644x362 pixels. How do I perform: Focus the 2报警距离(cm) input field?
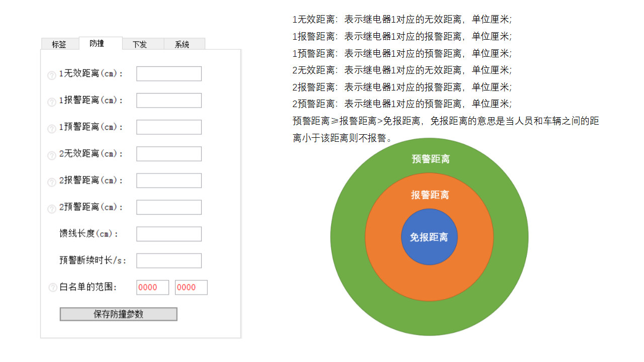[169, 180]
